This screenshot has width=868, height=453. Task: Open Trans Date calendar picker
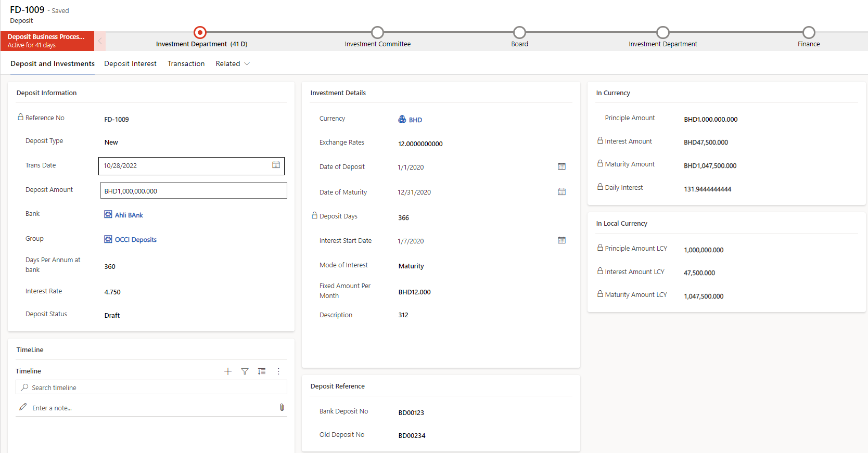(276, 165)
